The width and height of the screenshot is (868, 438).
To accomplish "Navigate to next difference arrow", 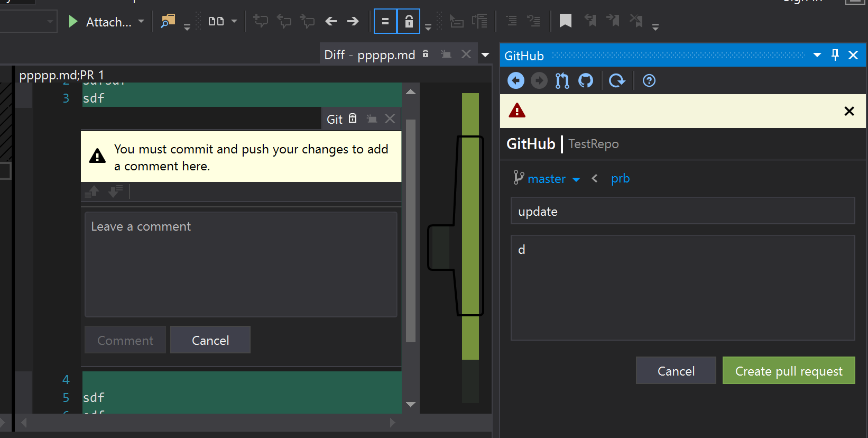I will (x=353, y=21).
